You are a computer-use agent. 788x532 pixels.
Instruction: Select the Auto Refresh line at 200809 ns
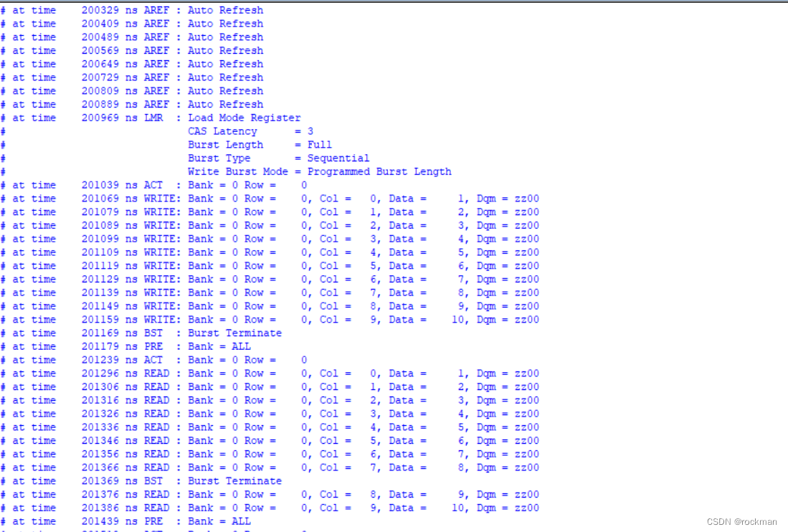tap(132, 91)
